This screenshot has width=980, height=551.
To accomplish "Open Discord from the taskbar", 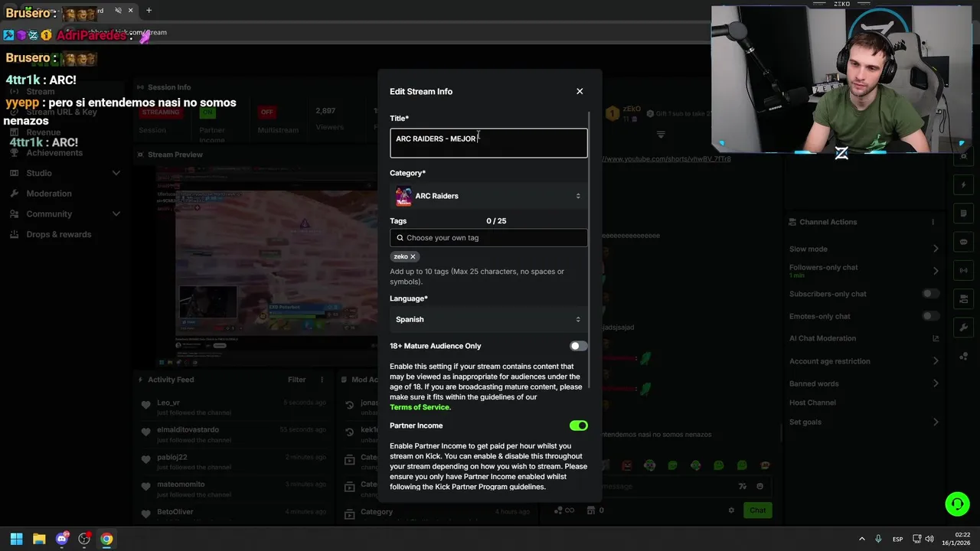I will (62, 539).
